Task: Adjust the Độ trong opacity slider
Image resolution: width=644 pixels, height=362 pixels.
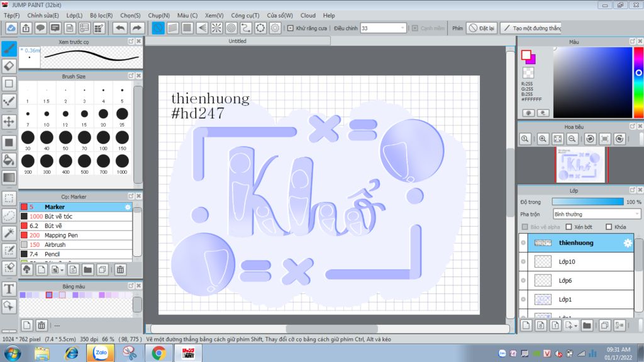Action: coord(588,201)
